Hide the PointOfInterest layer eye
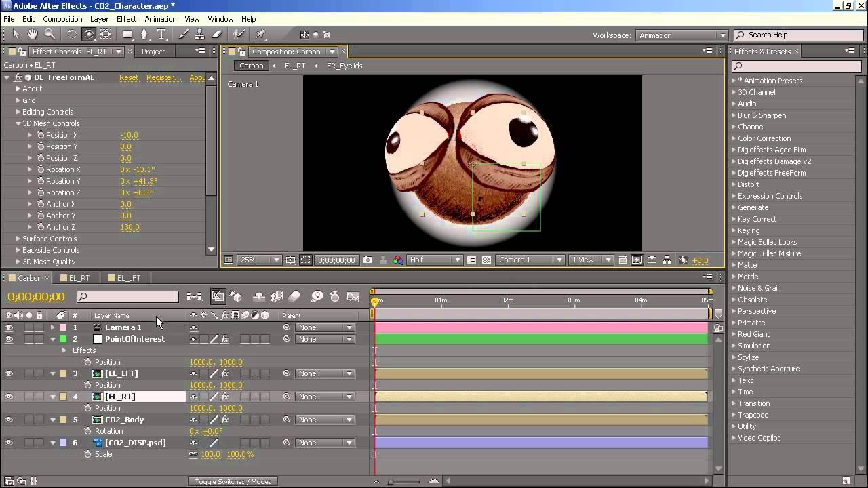 pyautogui.click(x=9, y=339)
